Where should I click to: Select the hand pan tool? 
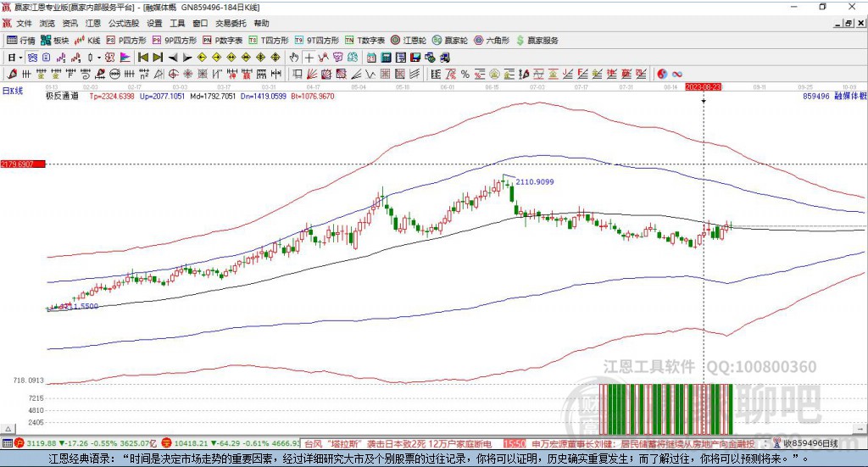[x=294, y=58]
